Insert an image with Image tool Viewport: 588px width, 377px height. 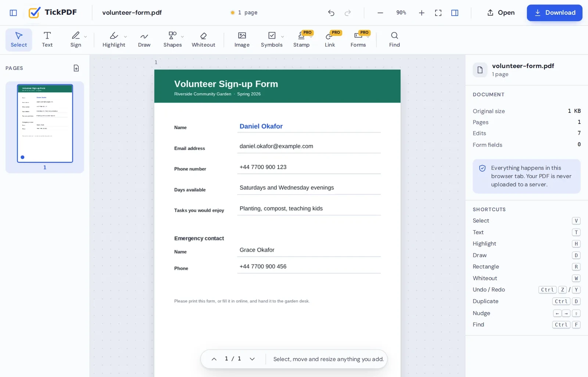point(242,40)
